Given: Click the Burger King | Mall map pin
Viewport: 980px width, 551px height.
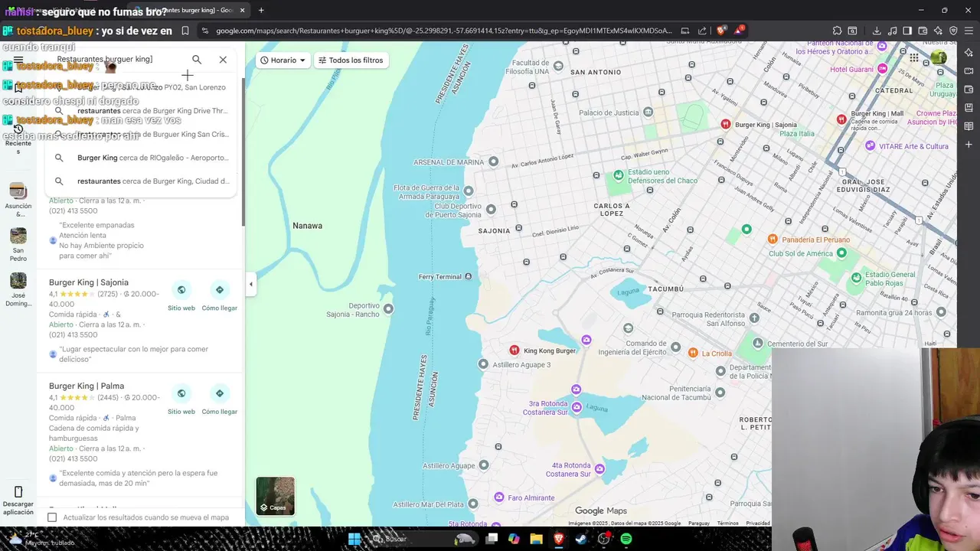Looking at the screenshot, I should (x=841, y=119).
